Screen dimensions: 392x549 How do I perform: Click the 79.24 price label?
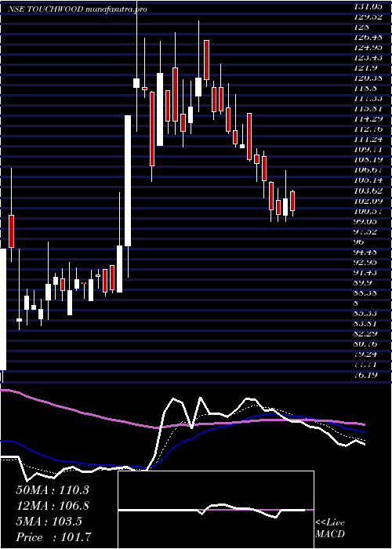[x=366, y=355]
